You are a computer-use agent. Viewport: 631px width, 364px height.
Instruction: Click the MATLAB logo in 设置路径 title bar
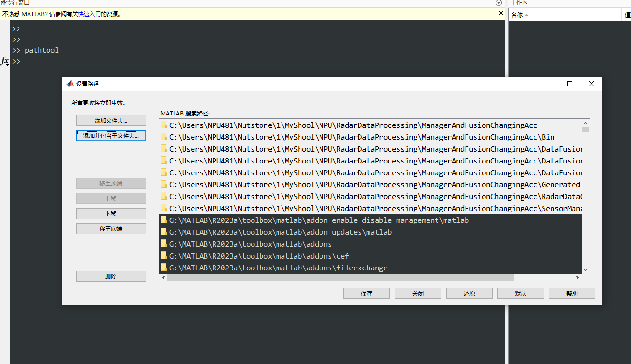(x=70, y=84)
